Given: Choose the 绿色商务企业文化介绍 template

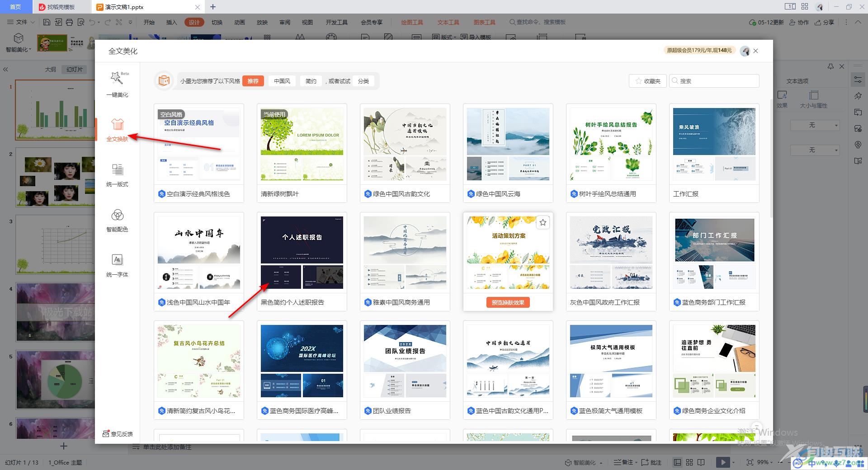Looking at the screenshot, I should coord(714,370).
